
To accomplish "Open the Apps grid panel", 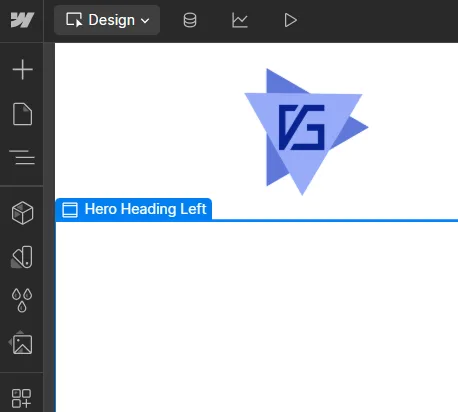I will click(21, 398).
